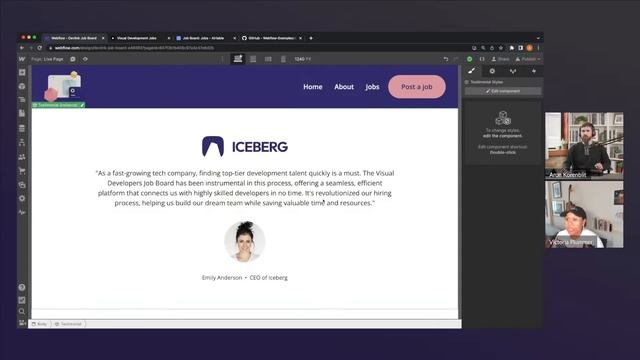This screenshot has height=360, width=640.
Task: Open the Pages panel
Action: (x=22, y=113)
